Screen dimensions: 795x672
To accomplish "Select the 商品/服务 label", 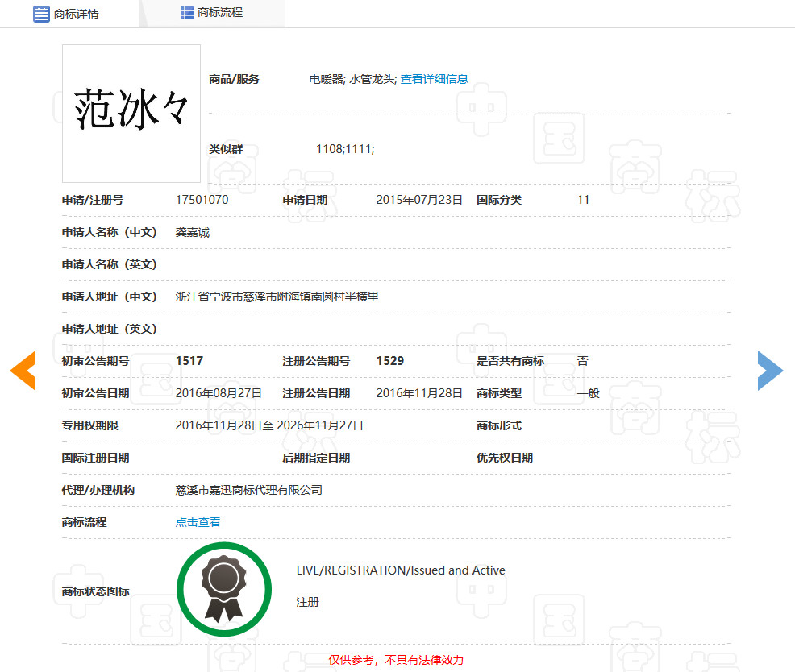I will point(234,79).
